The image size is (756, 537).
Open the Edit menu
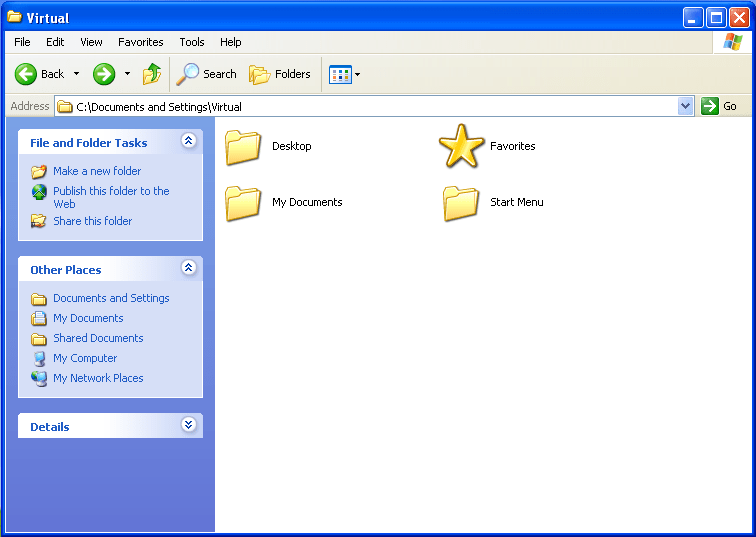(55, 42)
